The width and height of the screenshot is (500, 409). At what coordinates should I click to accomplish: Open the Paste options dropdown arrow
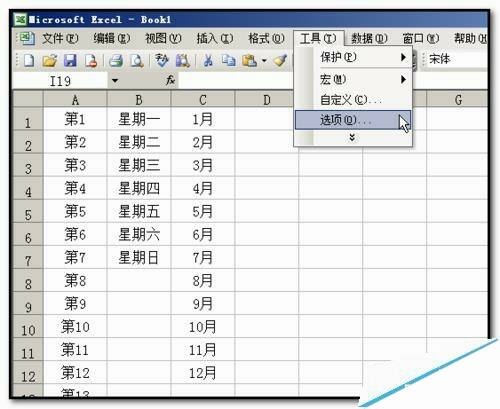264,61
